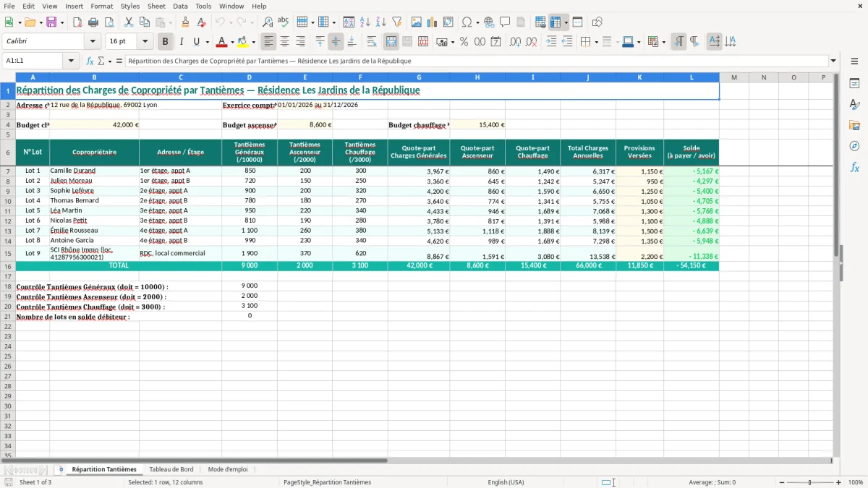Expand the Font Name dropdown
This screenshot has height=488, width=868.
pos(93,42)
